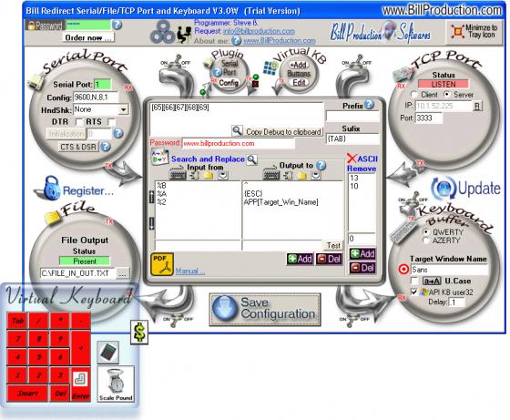Click the TCP Port number field

pyautogui.click(x=429, y=118)
